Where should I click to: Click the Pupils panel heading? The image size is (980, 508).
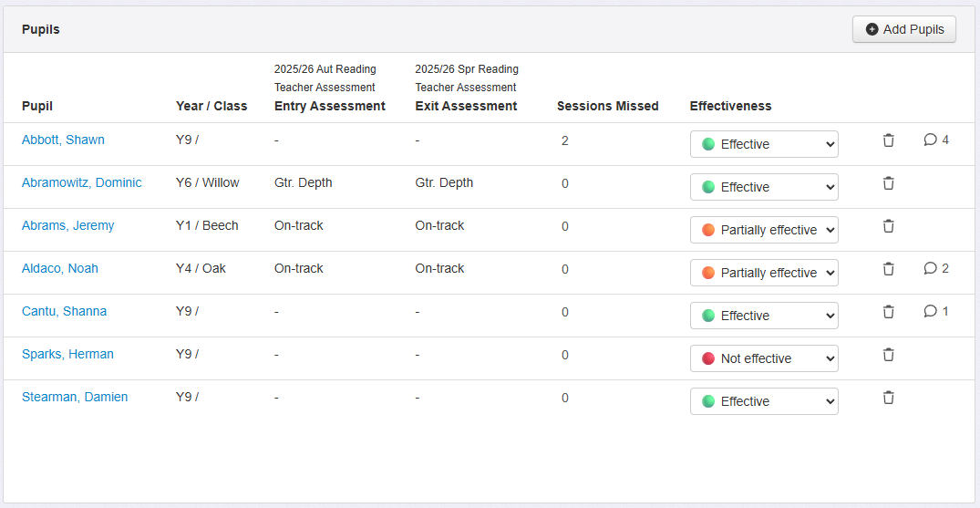41,29
